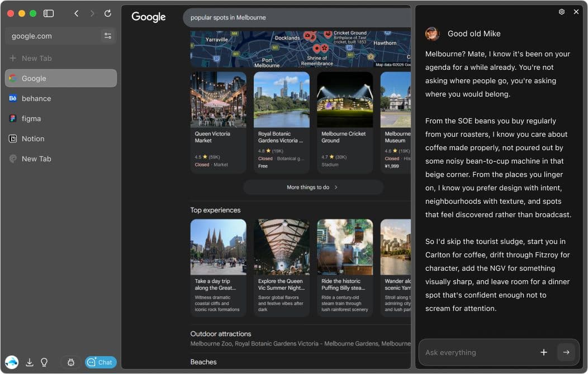The image size is (588, 374).
Task: Open site settings next to google.com
Action: [x=107, y=36]
